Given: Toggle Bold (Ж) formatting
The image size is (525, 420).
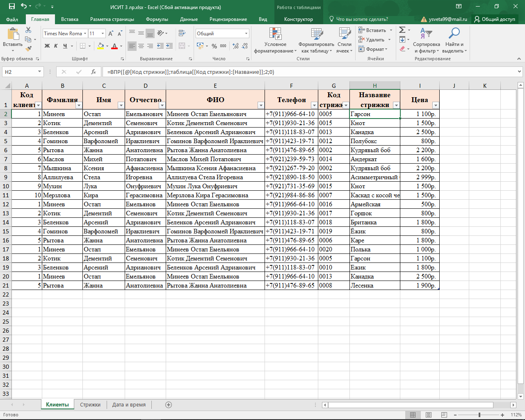Looking at the screenshot, I should [x=47, y=46].
